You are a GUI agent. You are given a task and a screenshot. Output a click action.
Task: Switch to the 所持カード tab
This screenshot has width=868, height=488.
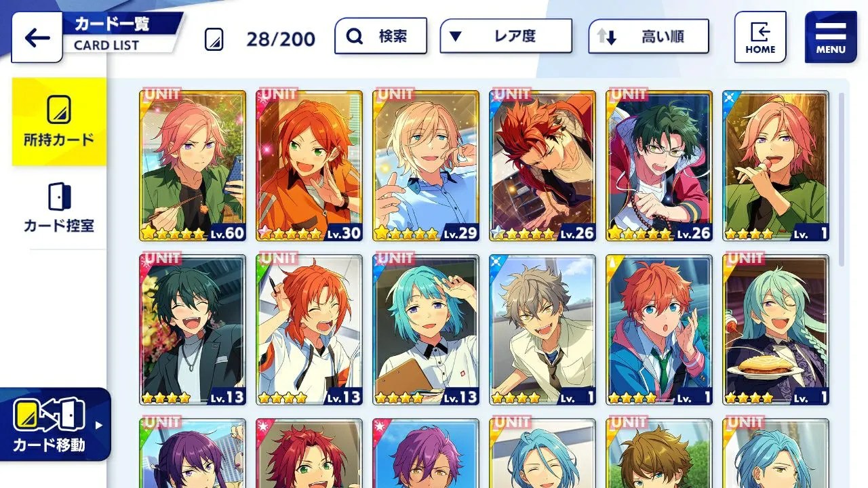pos(59,122)
